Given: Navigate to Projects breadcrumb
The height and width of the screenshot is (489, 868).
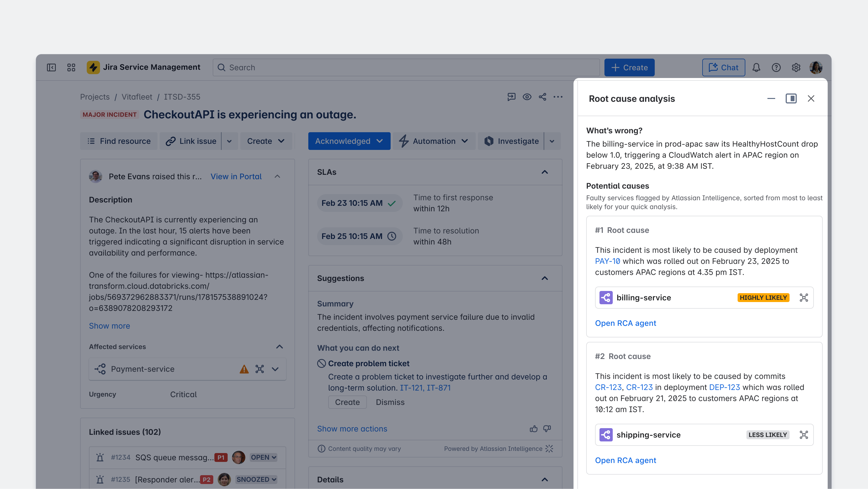Looking at the screenshot, I should [x=95, y=97].
